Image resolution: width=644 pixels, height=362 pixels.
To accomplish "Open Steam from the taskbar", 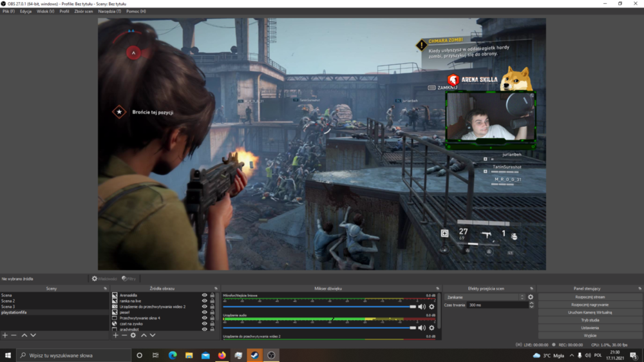I will pos(254,355).
